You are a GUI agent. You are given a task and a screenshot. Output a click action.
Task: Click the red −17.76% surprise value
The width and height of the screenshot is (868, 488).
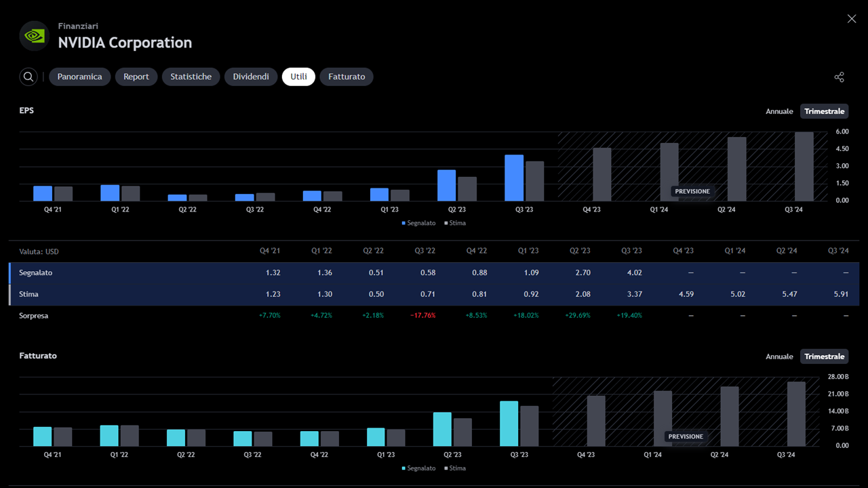[x=422, y=316]
